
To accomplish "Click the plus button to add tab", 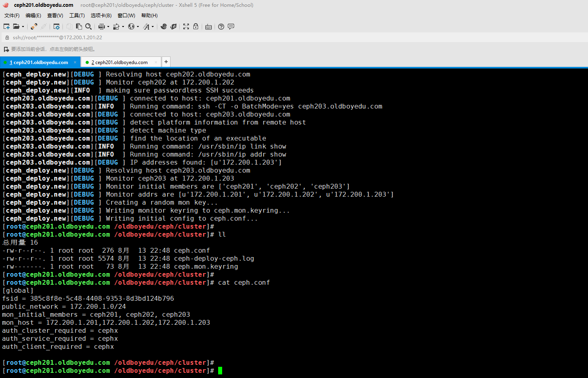I will (166, 62).
